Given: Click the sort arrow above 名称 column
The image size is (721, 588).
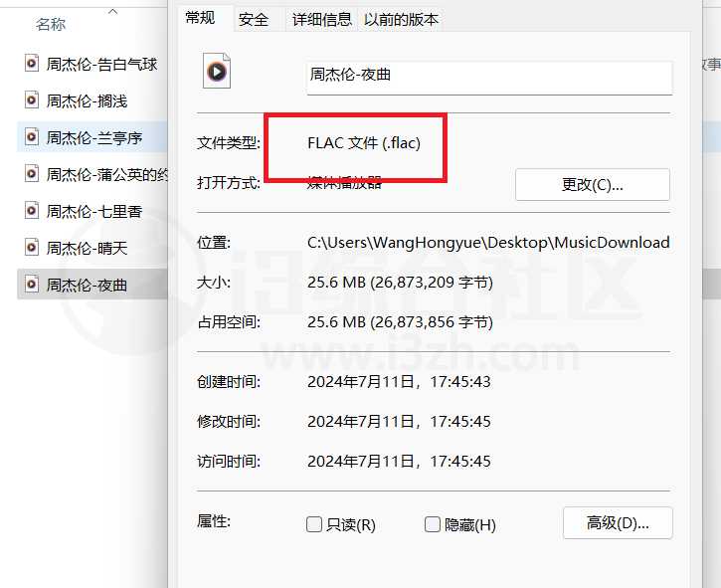Looking at the screenshot, I should coord(112,12).
